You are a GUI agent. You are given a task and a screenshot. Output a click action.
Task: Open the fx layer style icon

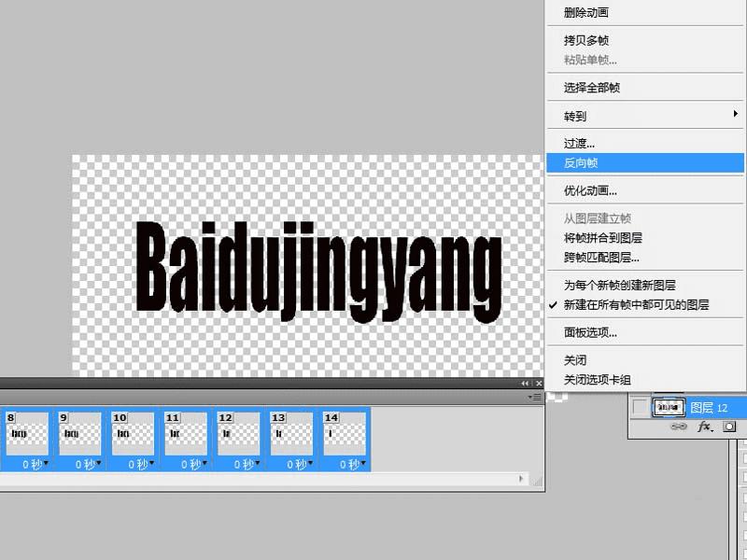pos(705,427)
